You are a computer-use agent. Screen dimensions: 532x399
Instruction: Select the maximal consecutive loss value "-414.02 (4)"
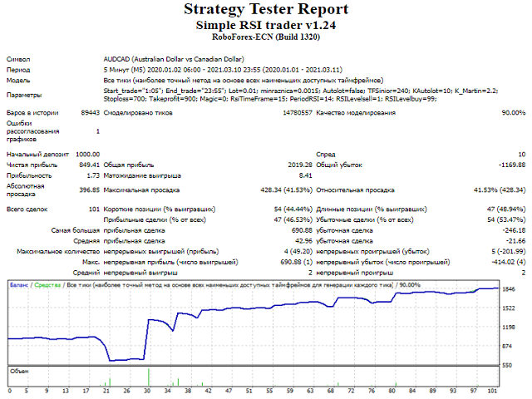(509, 262)
